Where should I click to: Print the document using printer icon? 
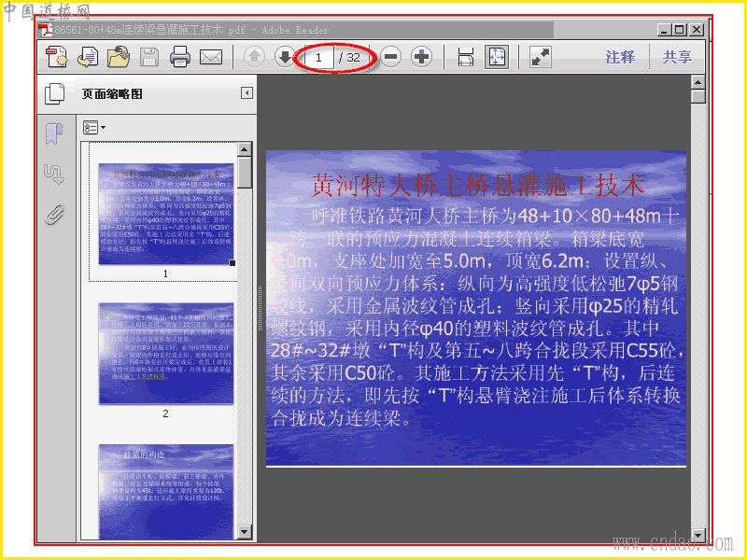pyautogui.click(x=180, y=57)
